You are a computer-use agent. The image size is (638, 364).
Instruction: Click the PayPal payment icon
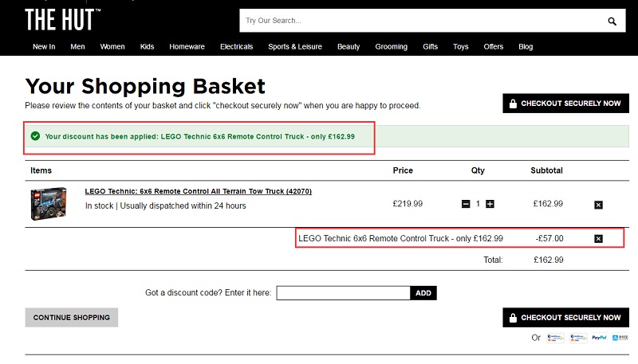pos(599,338)
